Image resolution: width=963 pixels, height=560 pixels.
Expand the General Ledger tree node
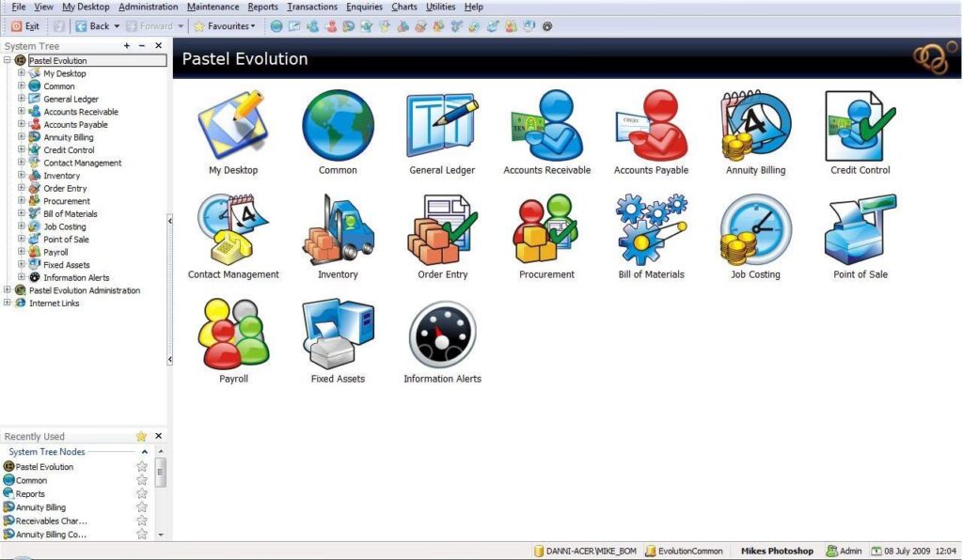point(22,99)
